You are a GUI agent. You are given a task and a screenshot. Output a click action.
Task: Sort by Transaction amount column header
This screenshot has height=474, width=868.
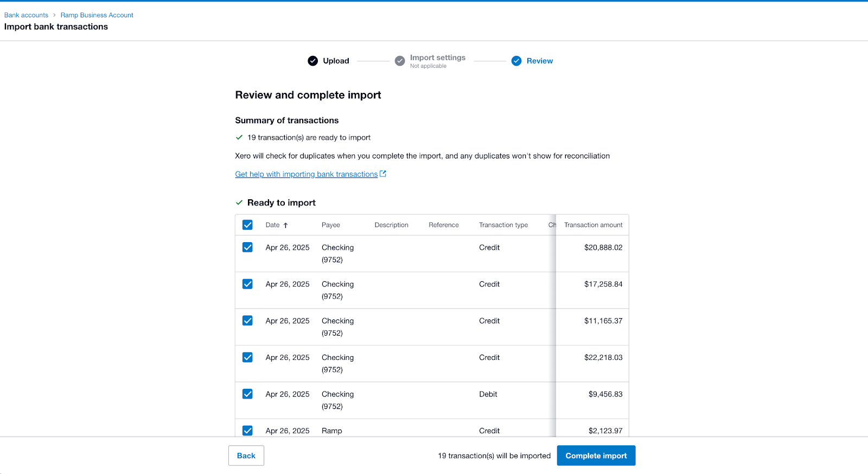pos(593,225)
